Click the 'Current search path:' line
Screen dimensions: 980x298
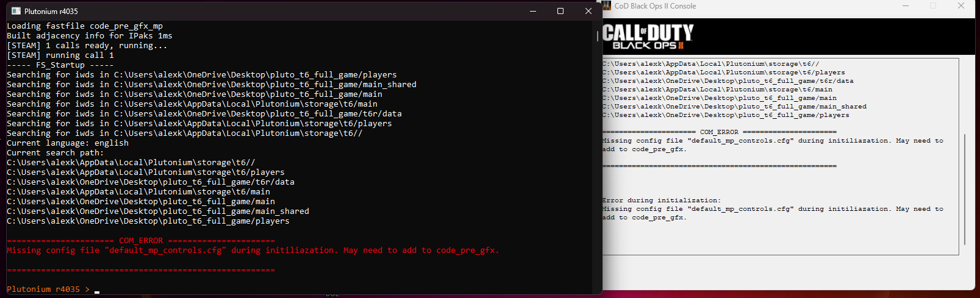tap(55, 153)
